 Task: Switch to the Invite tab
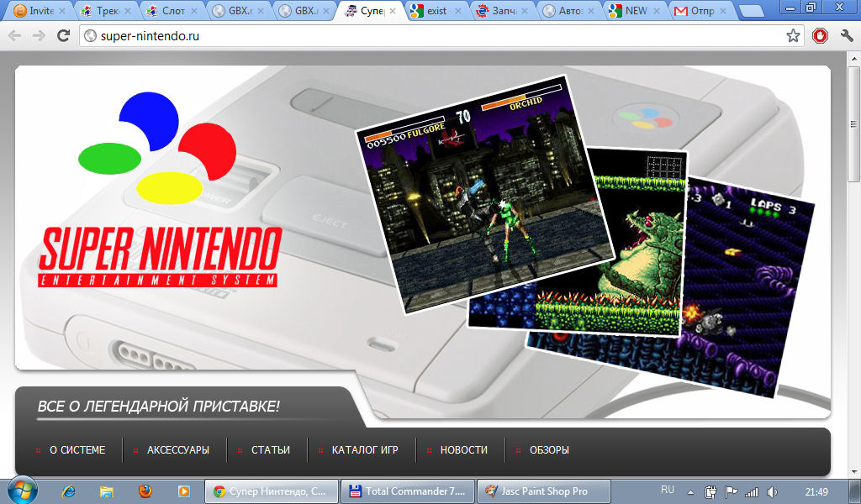(x=40, y=11)
